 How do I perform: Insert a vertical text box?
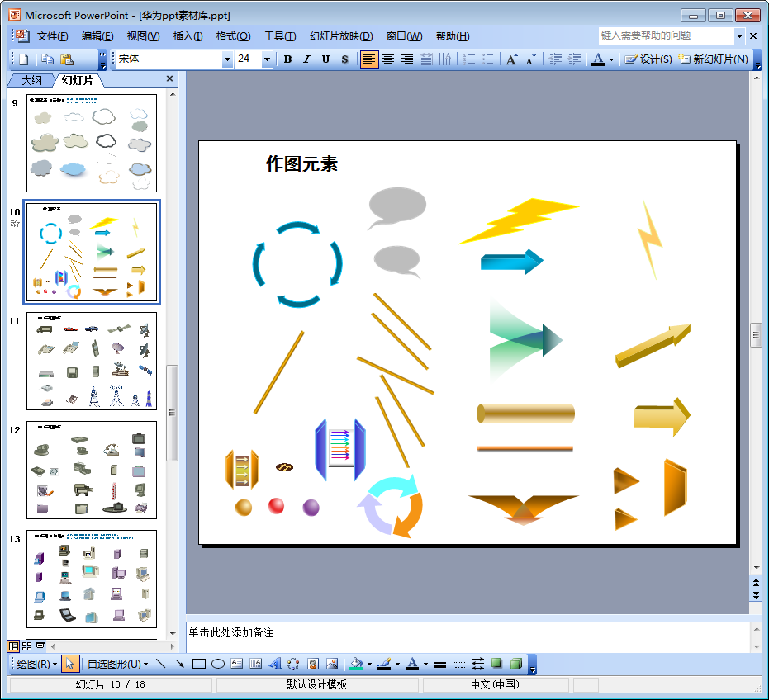pyautogui.click(x=255, y=665)
